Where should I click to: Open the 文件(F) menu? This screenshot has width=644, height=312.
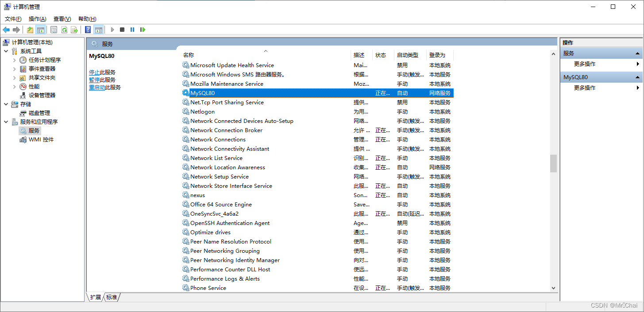[x=13, y=19]
